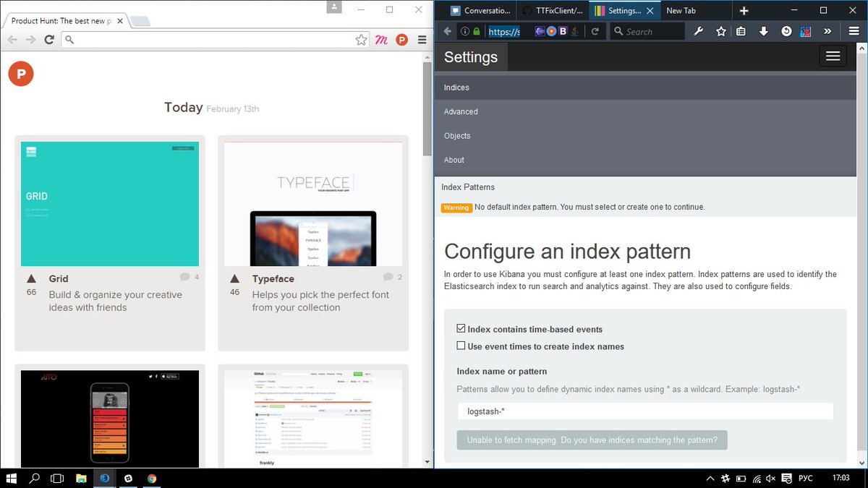
Task: Click Chrome forward arrow button
Action: pos(30,40)
